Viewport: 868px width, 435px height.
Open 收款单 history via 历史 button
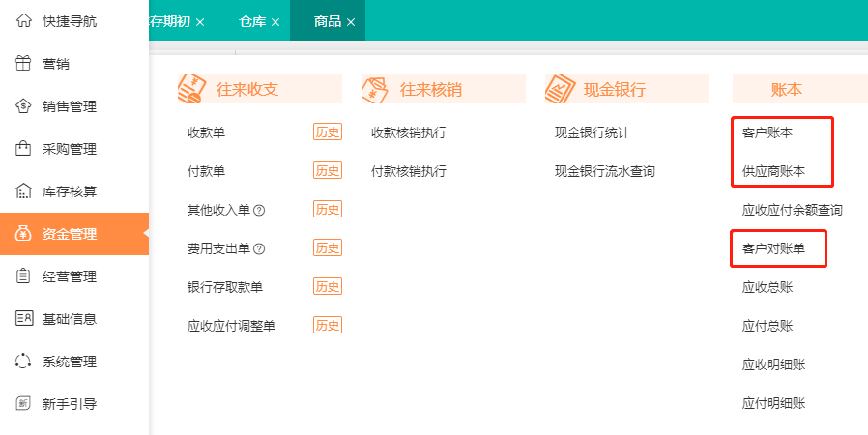(327, 132)
